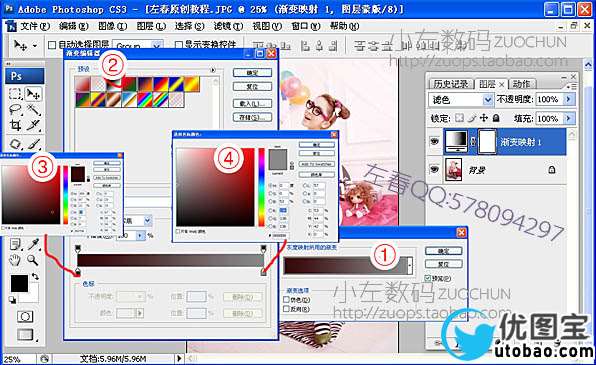Select the Eyedropper tool
The height and width of the screenshot is (365, 596).
33,244
